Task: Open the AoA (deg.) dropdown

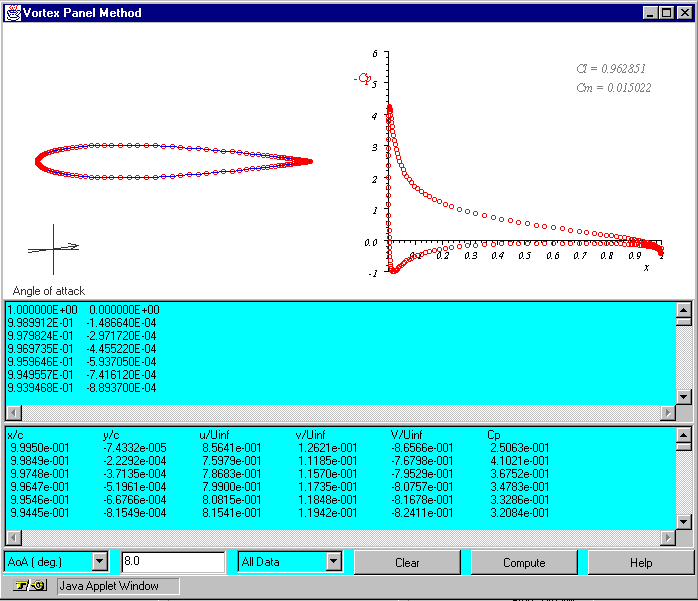Action: (x=56, y=562)
